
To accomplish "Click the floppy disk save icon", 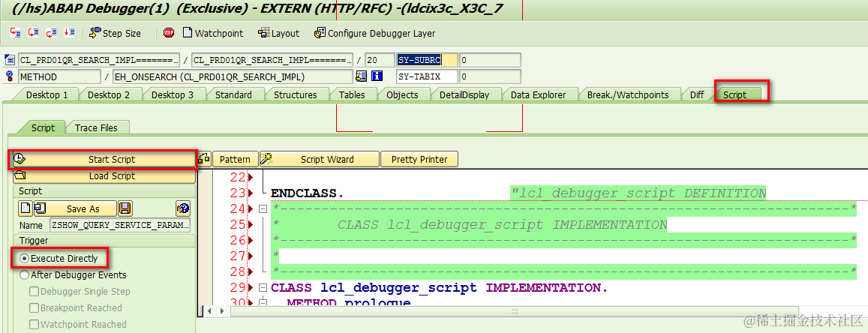I will pyautogui.click(x=125, y=208).
